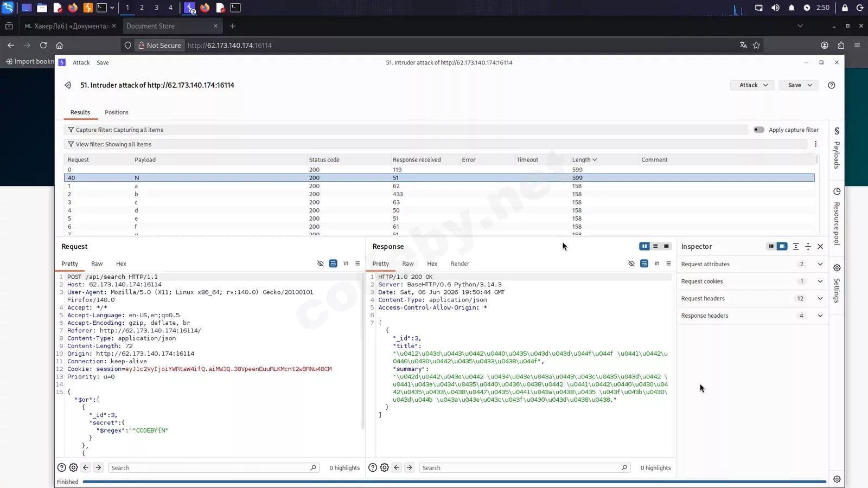Open a new Firefox tab
Image resolution: width=868 pixels, height=488 pixels.
(233, 26)
